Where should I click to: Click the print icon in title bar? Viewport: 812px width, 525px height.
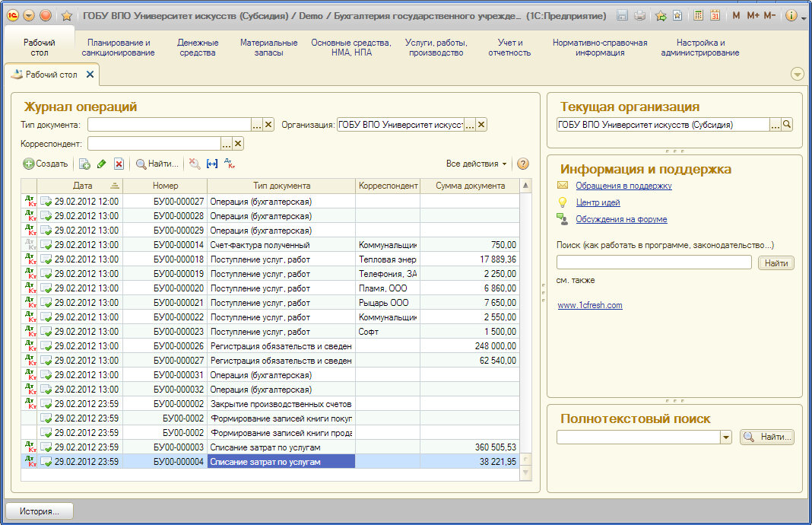pos(640,15)
